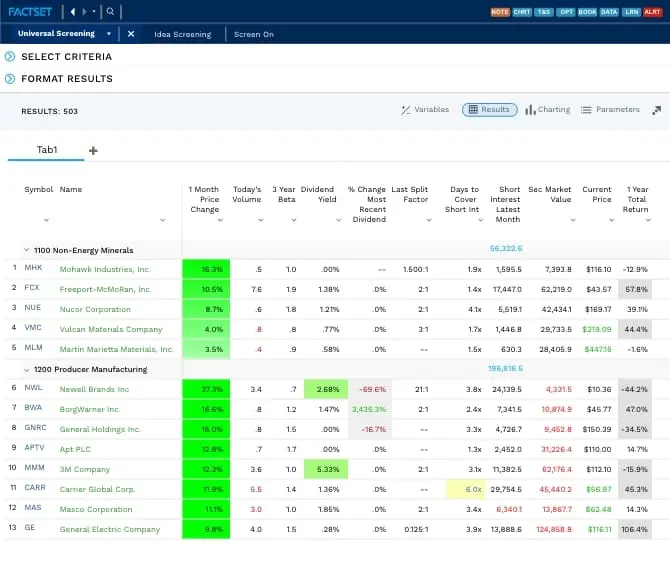Open the CHRT shortcut badge
This screenshot has height=566, width=670.
tap(522, 12)
